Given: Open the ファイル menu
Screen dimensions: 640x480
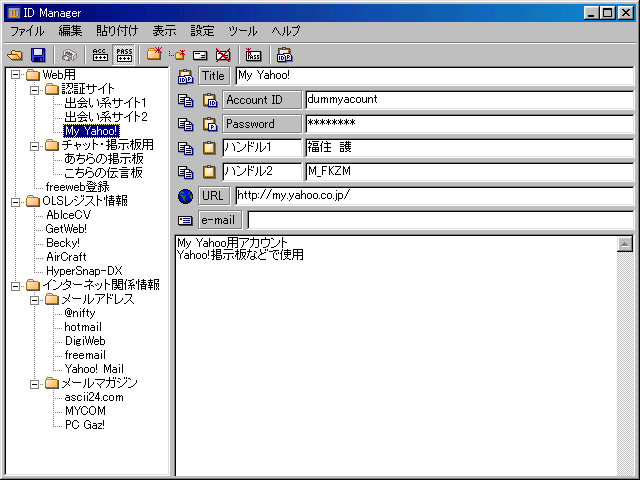Looking at the screenshot, I should [x=27, y=31].
